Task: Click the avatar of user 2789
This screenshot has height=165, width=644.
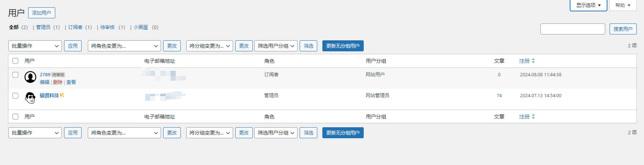Action: 30,77
